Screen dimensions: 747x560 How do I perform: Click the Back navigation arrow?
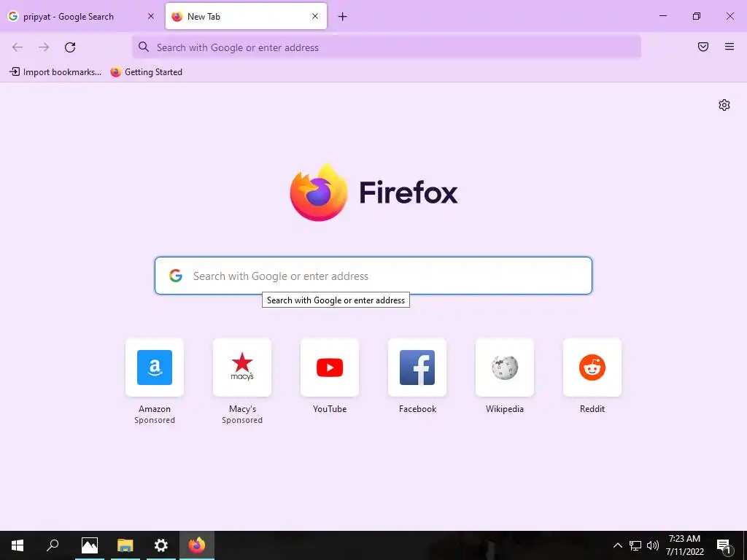coord(18,47)
